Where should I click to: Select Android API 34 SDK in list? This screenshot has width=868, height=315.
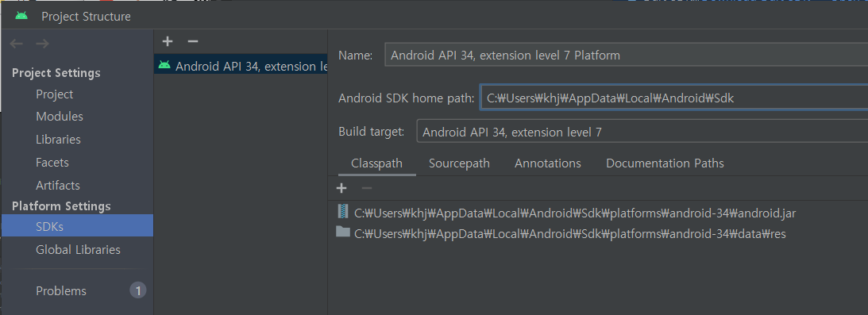point(241,66)
